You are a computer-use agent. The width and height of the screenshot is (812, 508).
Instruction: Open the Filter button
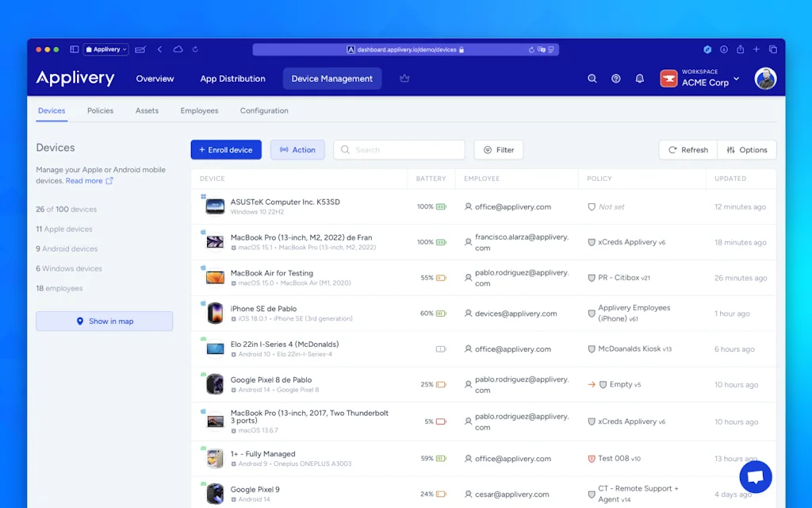click(x=499, y=150)
